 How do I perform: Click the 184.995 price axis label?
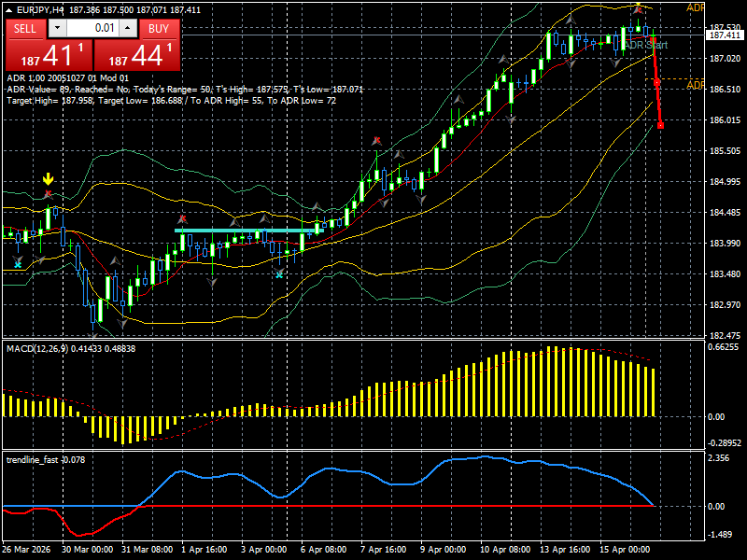coord(726,181)
